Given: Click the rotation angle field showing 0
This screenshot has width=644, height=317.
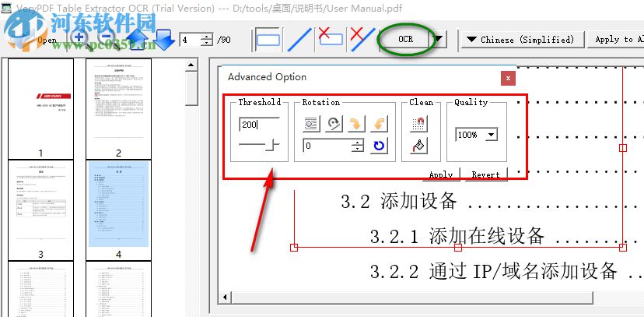Looking at the screenshot, I should [x=327, y=146].
